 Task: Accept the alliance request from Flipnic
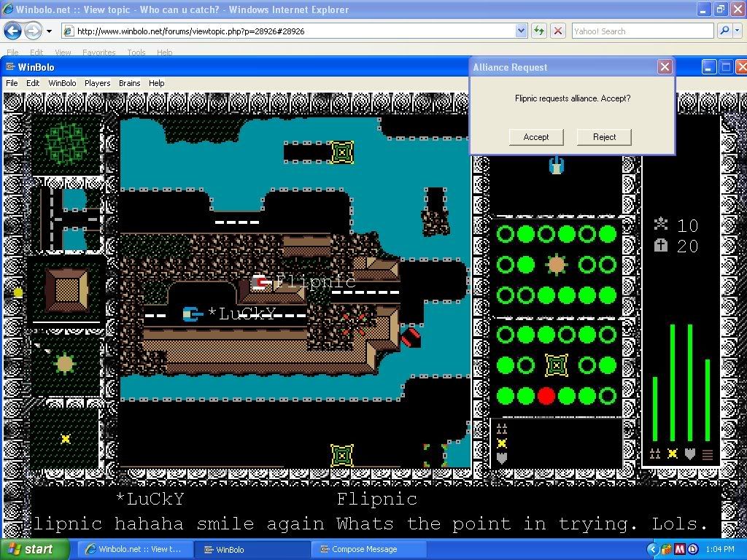coord(535,137)
